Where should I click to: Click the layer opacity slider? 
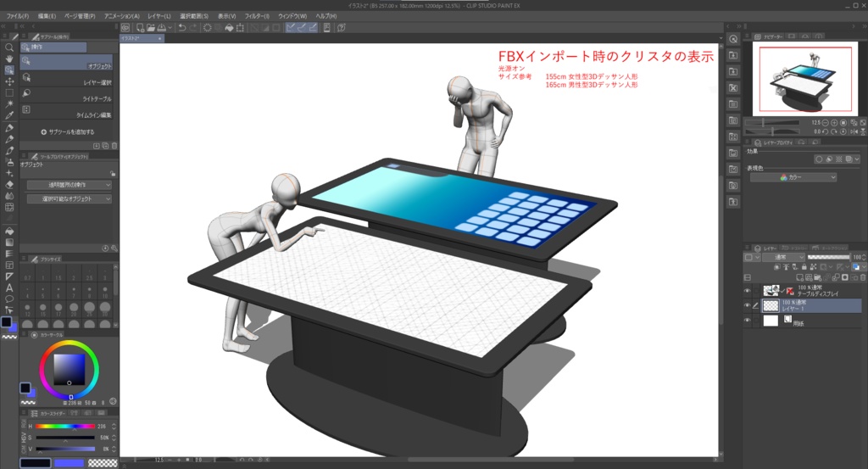829,258
